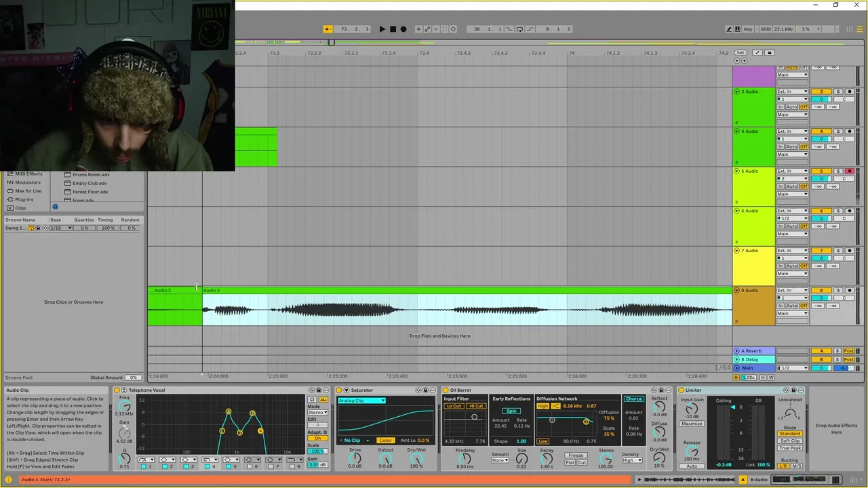The image size is (868, 488).
Task: Disarm recording on 5 Audio track
Action: click(849, 171)
